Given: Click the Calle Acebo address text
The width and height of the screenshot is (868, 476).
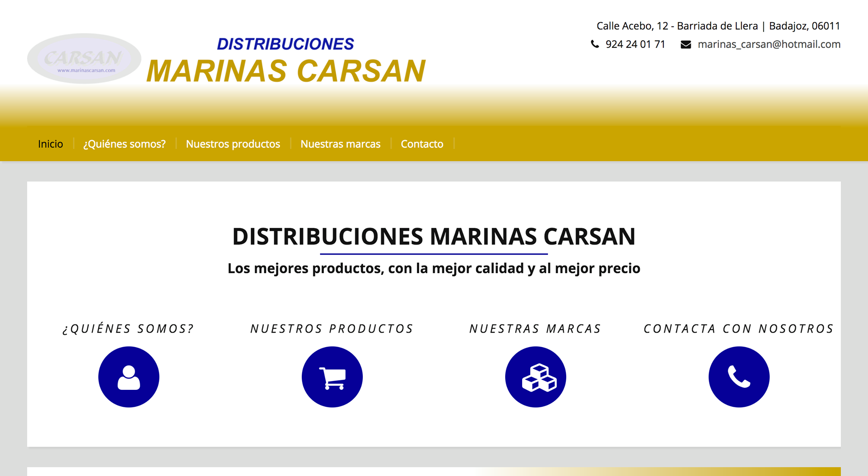Looking at the screenshot, I should [718, 26].
